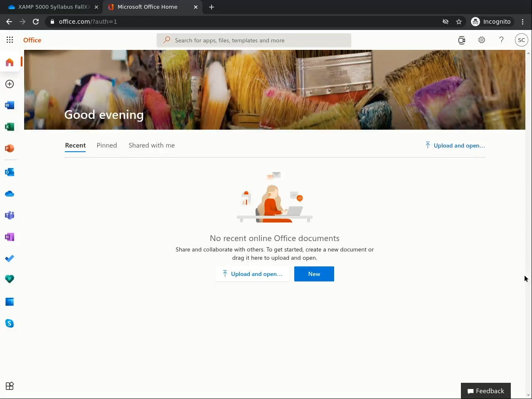Switch to the Recent tab
Screen dimensions: 532x399
coord(75,145)
